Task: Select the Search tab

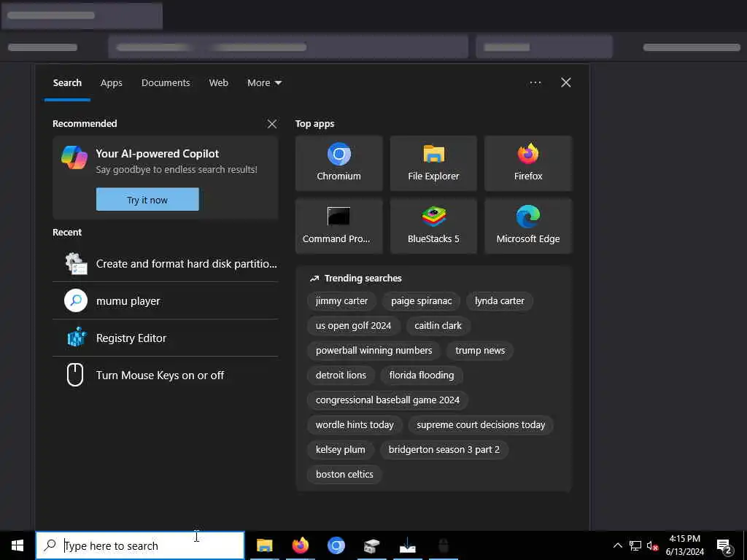Action: pyautogui.click(x=67, y=83)
